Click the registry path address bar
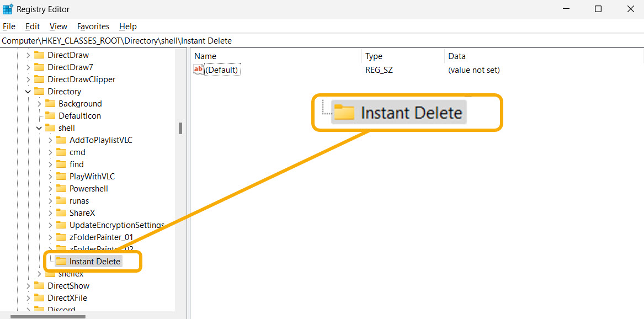The height and width of the screenshot is (319, 644). [x=221, y=40]
